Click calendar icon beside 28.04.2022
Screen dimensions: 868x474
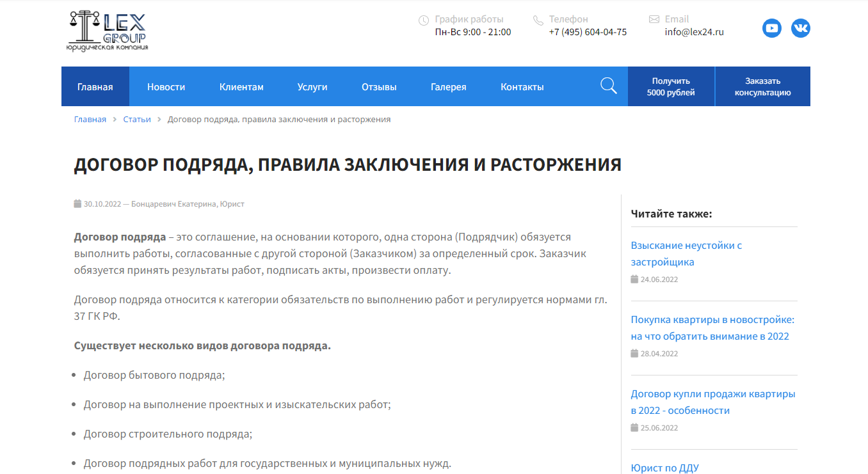pyautogui.click(x=634, y=353)
